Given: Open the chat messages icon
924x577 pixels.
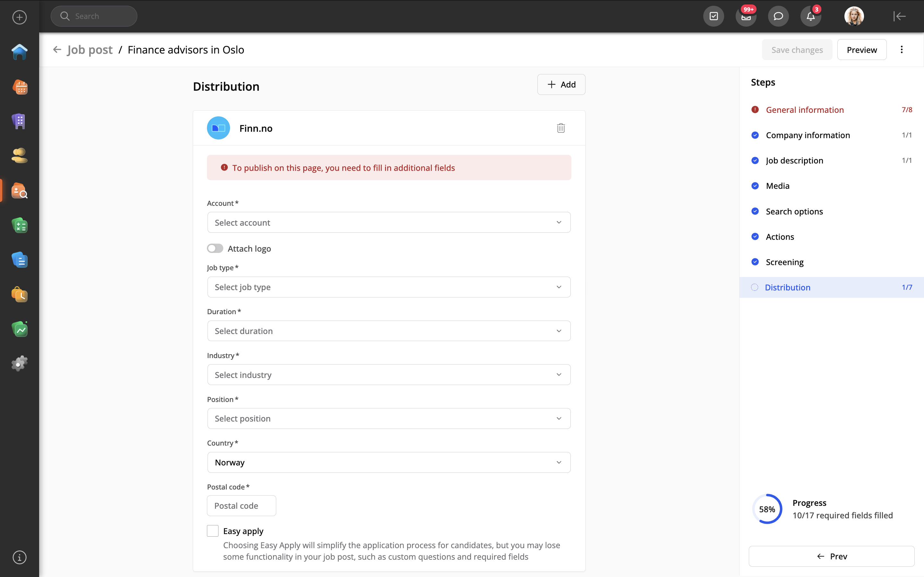Looking at the screenshot, I should point(778,16).
